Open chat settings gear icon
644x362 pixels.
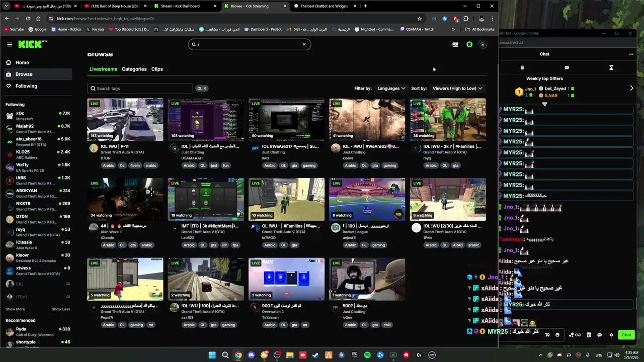(x=611, y=335)
